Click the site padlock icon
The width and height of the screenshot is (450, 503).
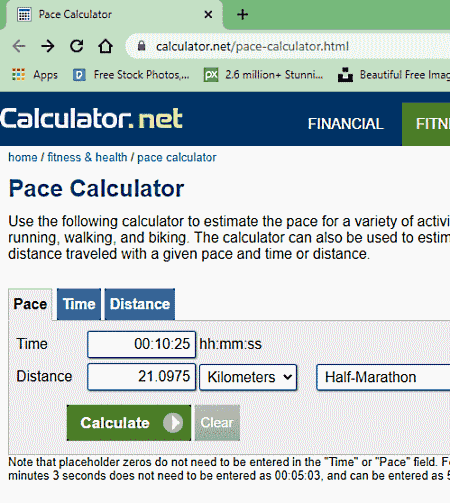click(x=142, y=46)
